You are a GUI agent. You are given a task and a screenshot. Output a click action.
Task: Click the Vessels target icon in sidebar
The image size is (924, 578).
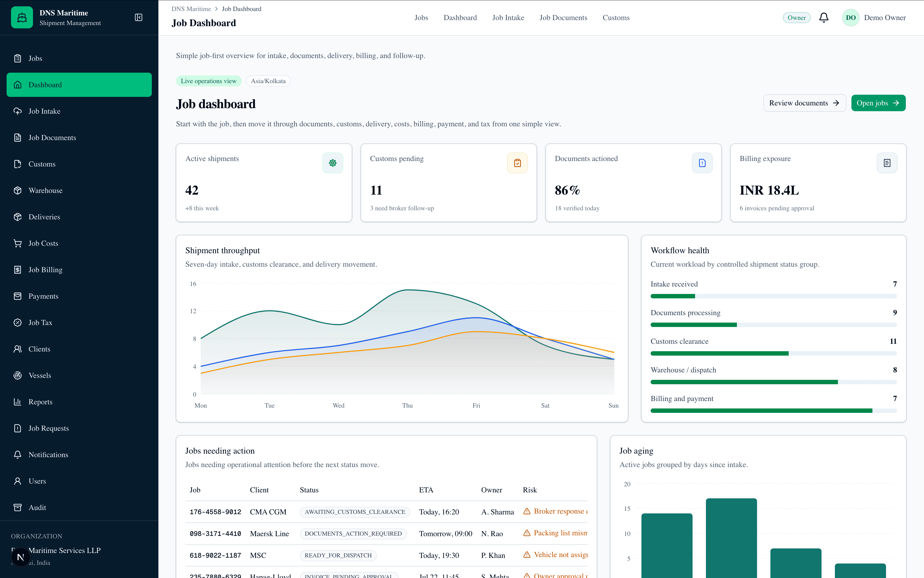tap(18, 375)
